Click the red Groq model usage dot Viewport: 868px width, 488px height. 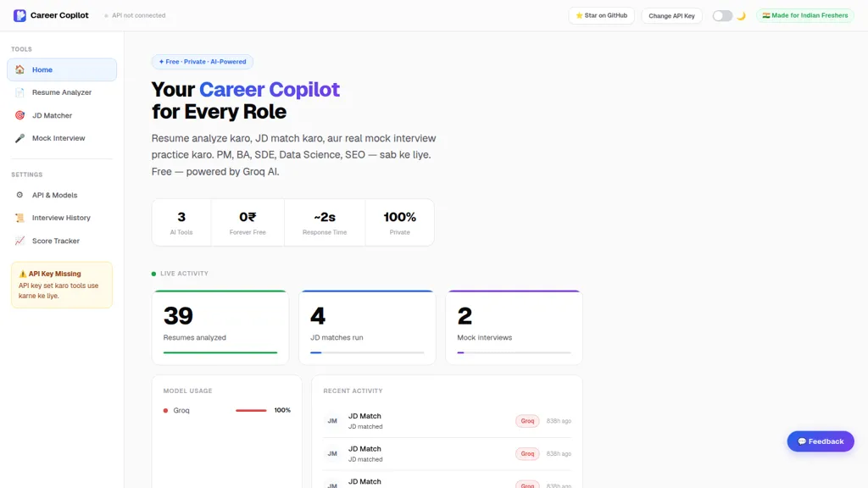pyautogui.click(x=165, y=411)
